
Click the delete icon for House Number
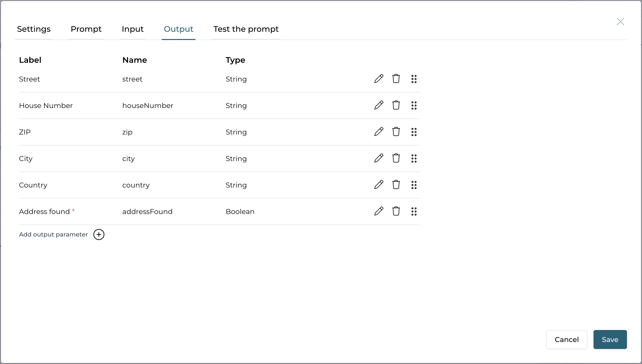click(x=396, y=105)
